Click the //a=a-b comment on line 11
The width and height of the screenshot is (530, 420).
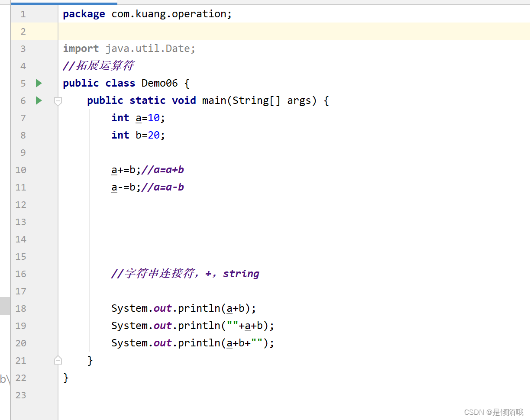[x=163, y=187]
